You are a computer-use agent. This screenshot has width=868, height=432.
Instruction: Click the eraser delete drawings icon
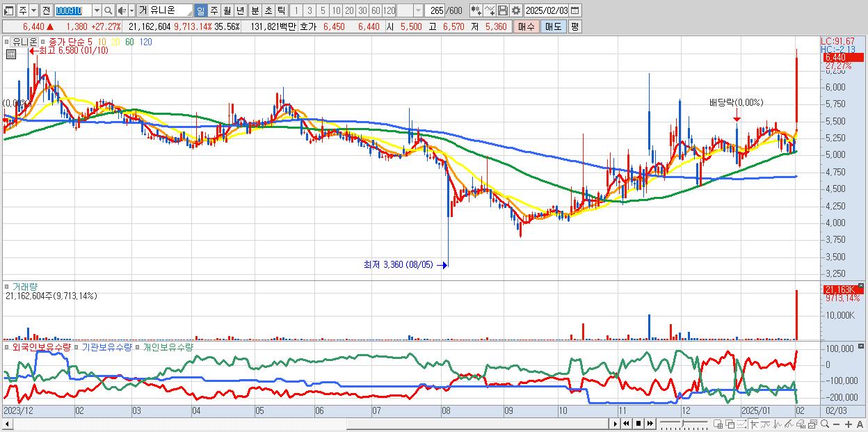[x=801, y=424]
